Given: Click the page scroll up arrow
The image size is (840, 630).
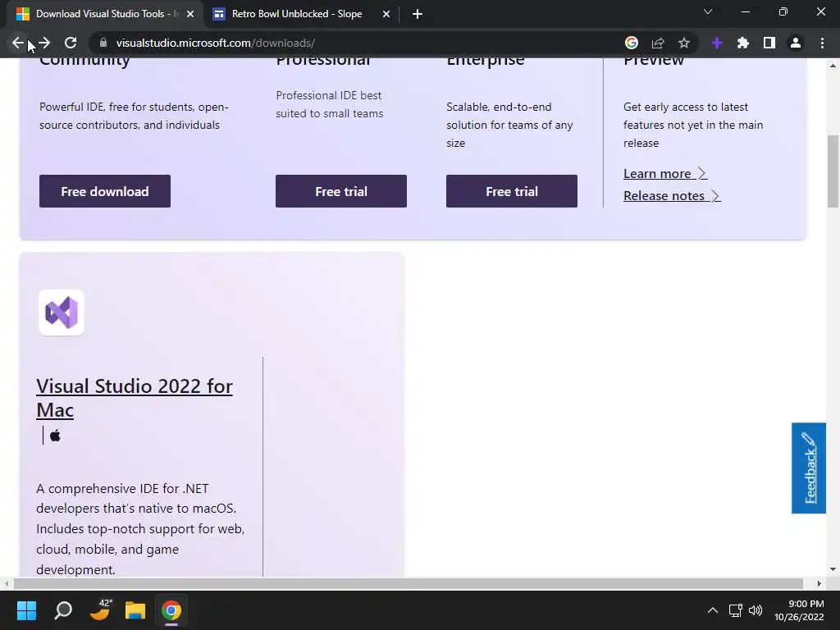Looking at the screenshot, I should (x=833, y=66).
